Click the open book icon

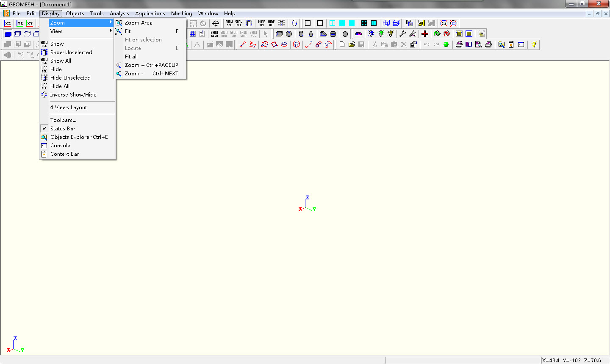tap(469, 44)
